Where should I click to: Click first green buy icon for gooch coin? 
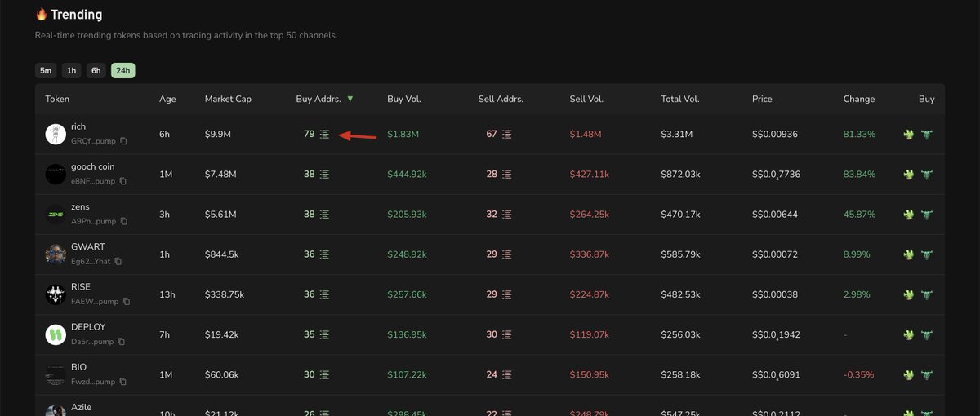[909, 174]
